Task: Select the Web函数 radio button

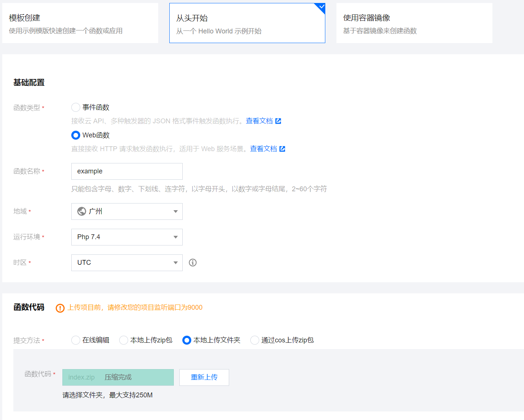Action: click(75, 135)
